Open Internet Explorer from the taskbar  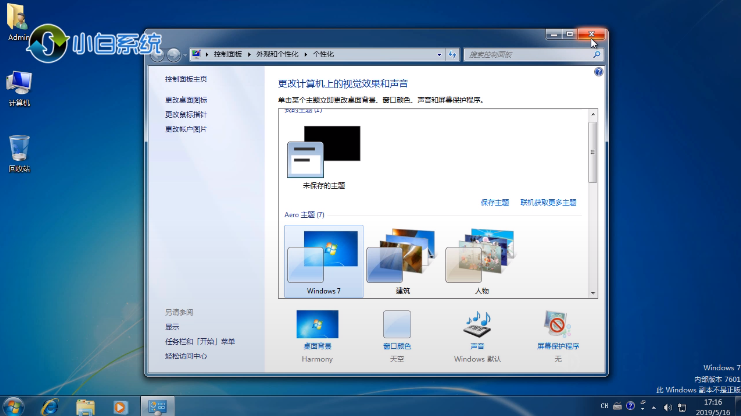point(50,406)
